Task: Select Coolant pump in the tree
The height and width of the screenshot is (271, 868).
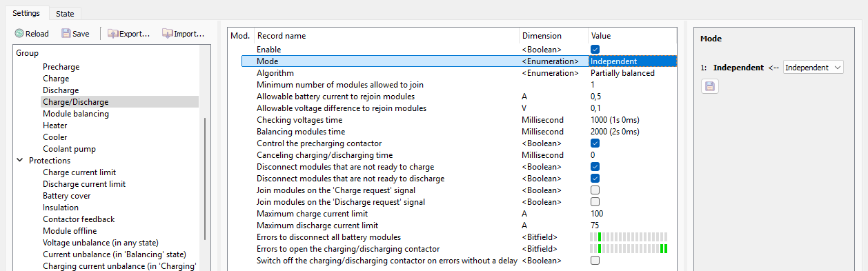Action: (69, 149)
